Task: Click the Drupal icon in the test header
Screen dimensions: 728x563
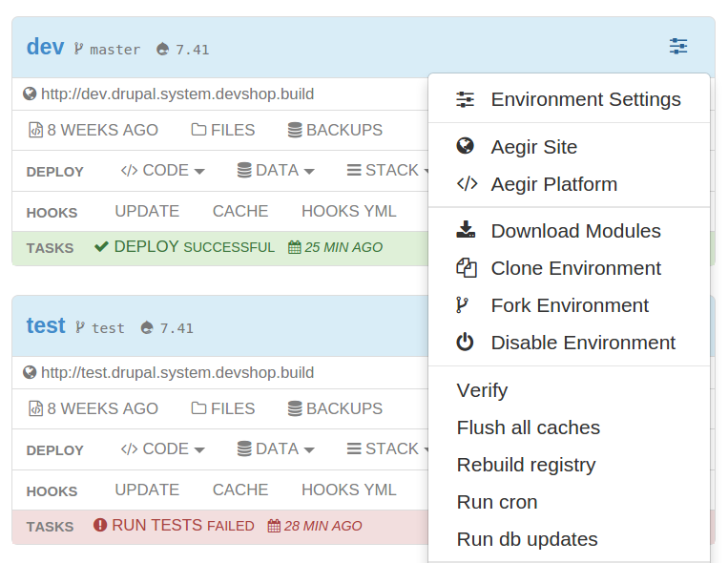Action: pyautogui.click(x=147, y=327)
